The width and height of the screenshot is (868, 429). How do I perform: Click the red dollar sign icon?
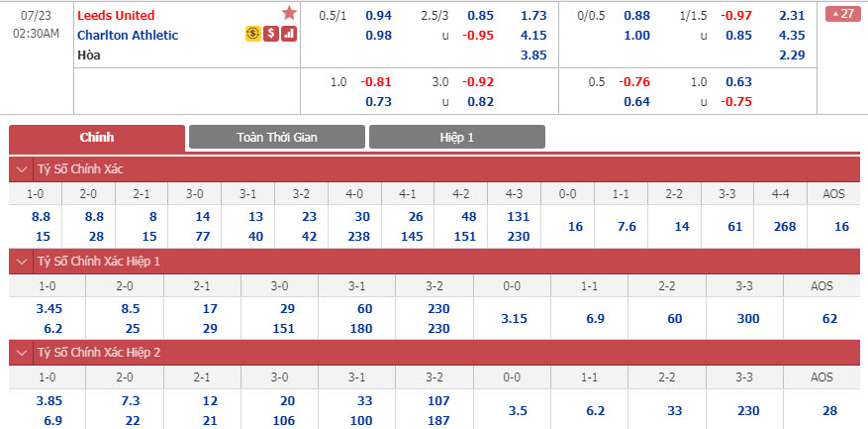[271, 34]
